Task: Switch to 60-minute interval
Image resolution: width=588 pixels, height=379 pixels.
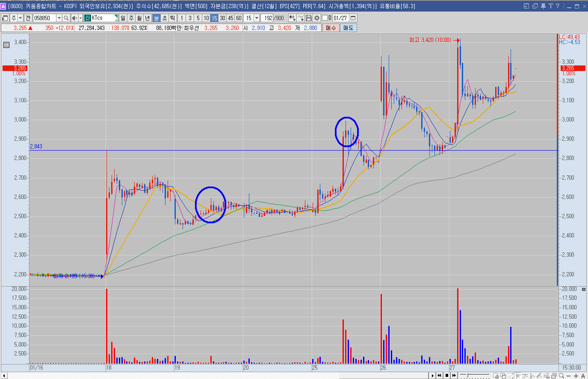Action: (239, 18)
